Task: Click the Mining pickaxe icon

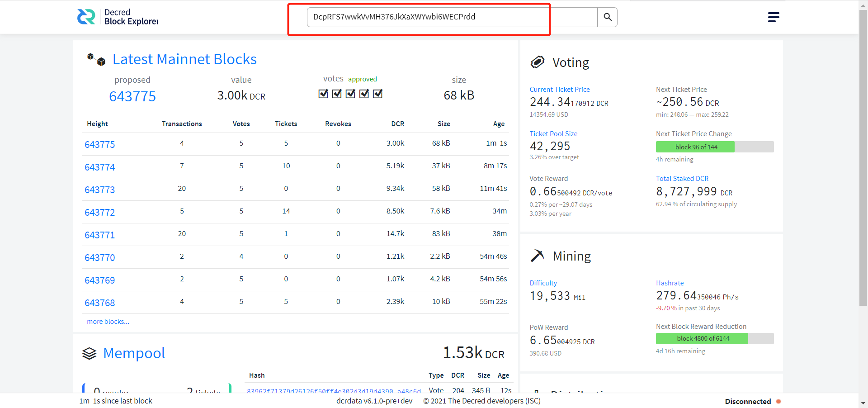Action: point(538,256)
